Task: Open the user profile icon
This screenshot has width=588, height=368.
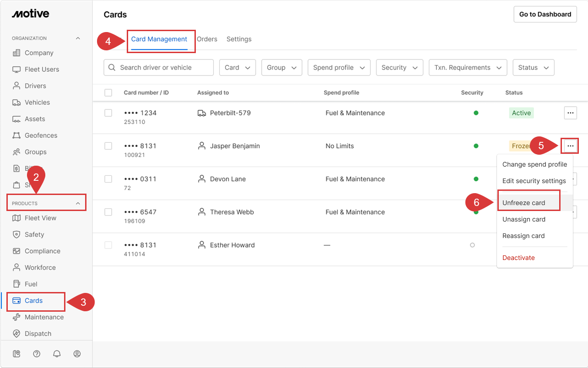Action: click(77, 354)
